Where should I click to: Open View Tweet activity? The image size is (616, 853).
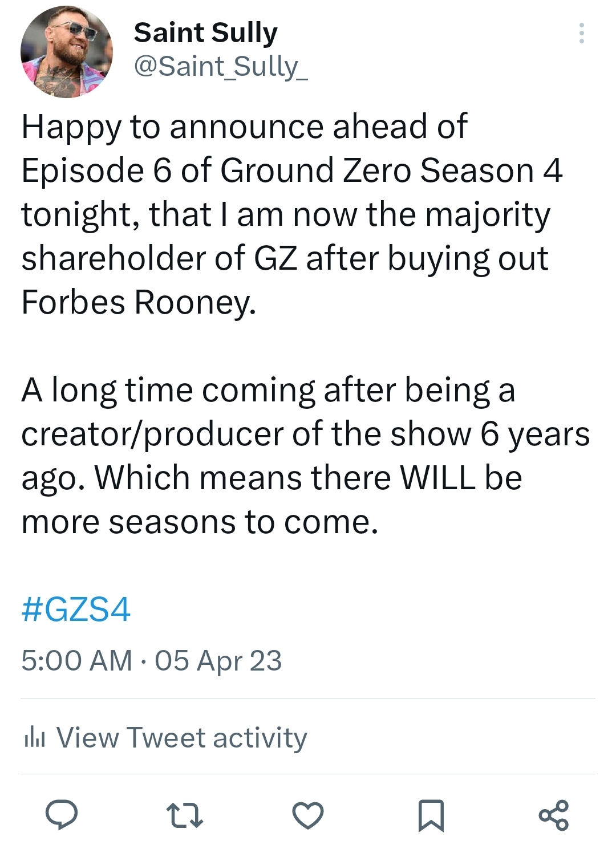pyautogui.click(x=181, y=737)
